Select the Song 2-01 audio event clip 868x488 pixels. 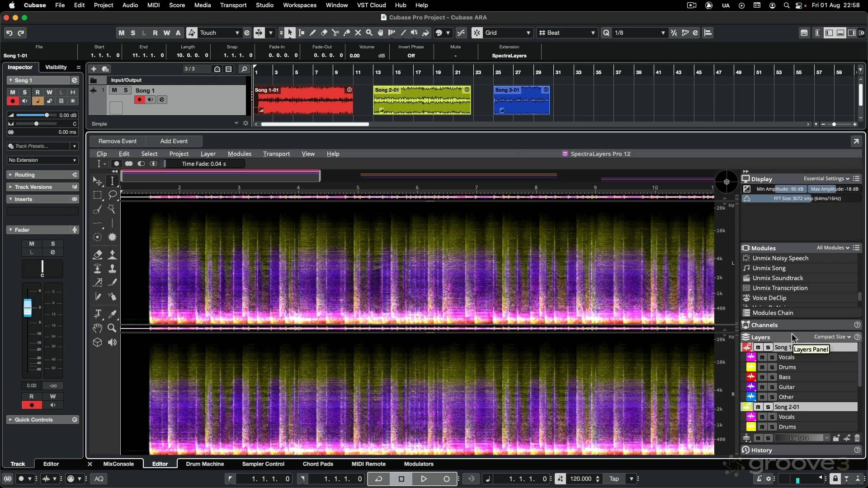click(x=421, y=102)
